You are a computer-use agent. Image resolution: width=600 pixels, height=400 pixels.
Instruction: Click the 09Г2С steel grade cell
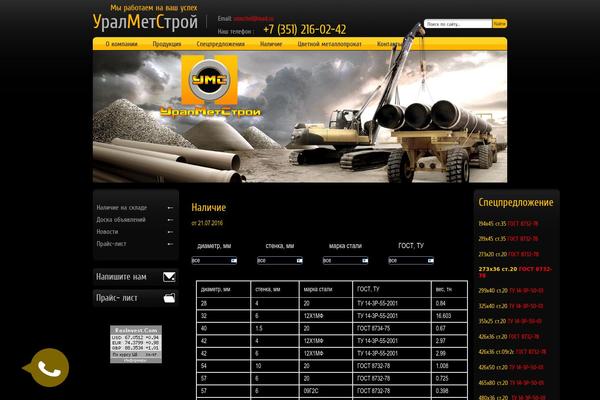pos(326,391)
